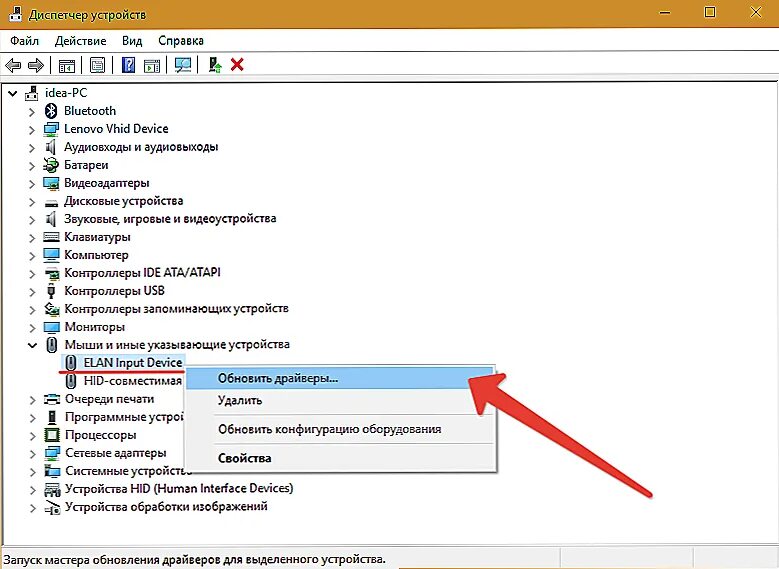Viewport: 779px width, 569px height.
Task: Open the Файл menu
Action: pos(24,41)
